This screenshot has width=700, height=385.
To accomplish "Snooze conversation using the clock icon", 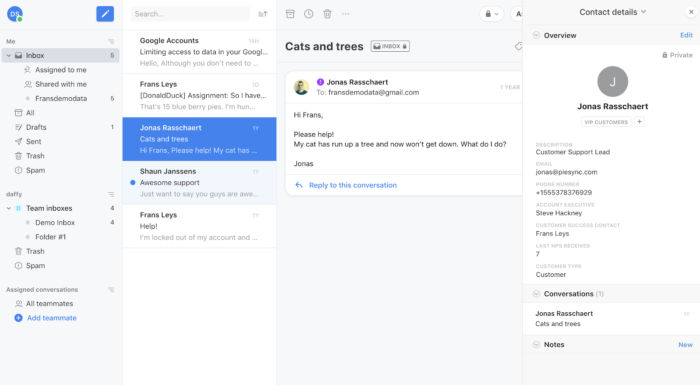I will (x=308, y=14).
